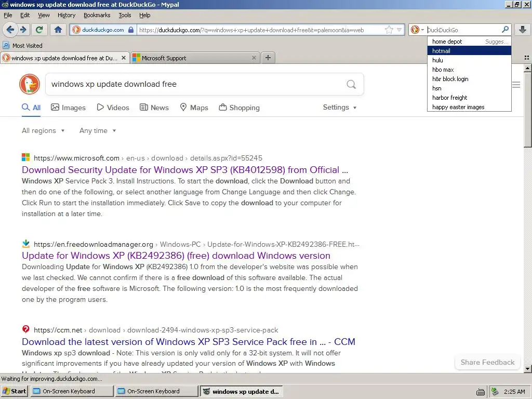532x399 pixels.
Task: Expand the Any time filter
Action: coord(98,130)
